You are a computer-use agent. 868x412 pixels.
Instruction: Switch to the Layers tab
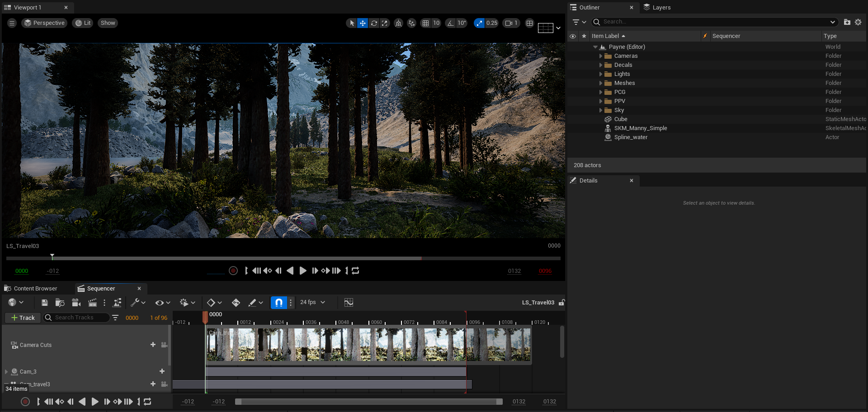click(657, 8)
